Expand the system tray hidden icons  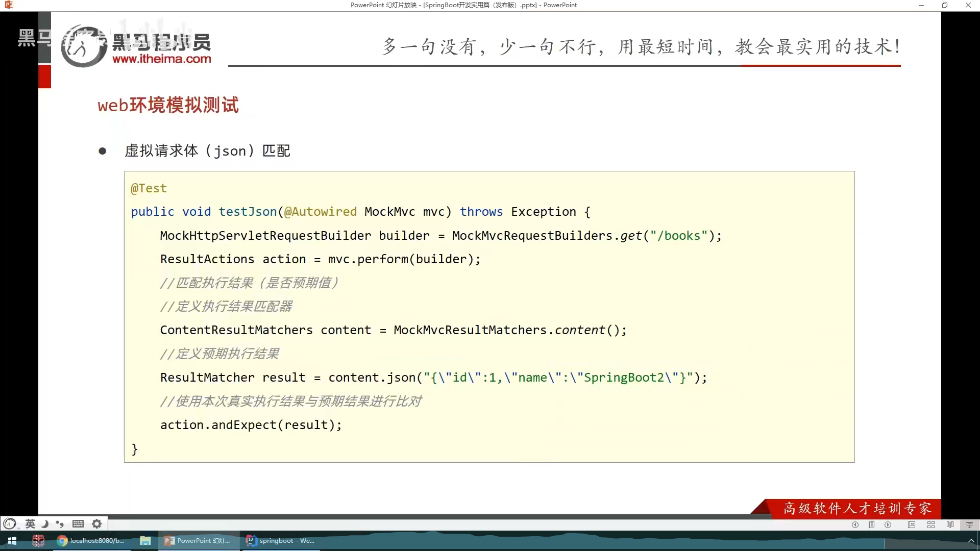971,541
